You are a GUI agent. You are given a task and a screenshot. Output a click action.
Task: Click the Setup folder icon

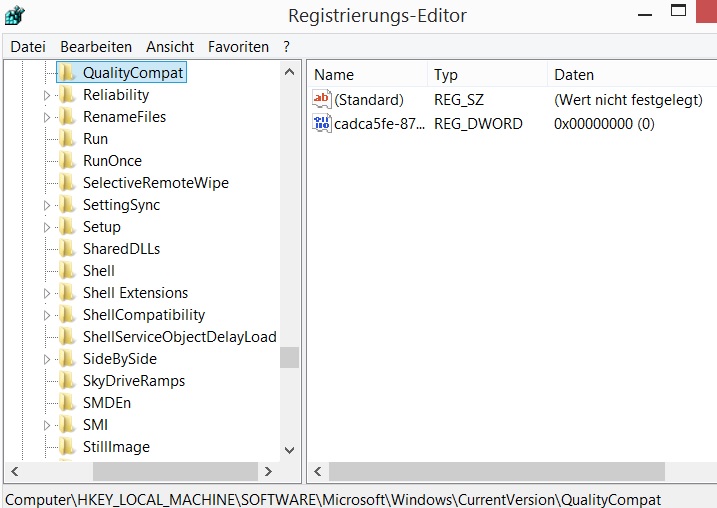[x=68, y=227]
